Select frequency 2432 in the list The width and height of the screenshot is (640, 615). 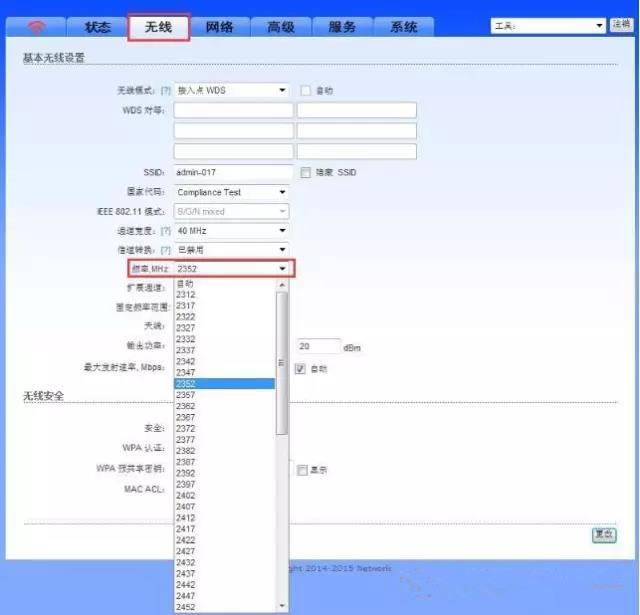pyautogui.click(x=224, y=562)
